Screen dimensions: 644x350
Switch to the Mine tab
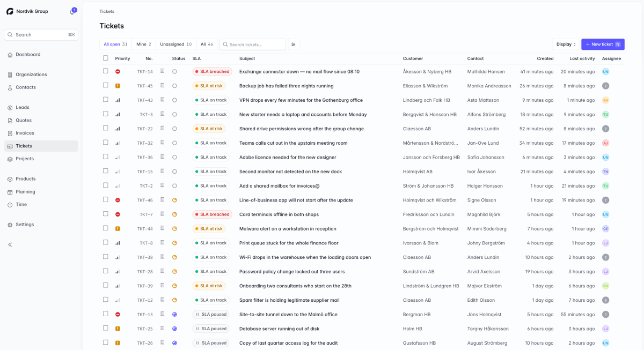pyautogui.click(x=144, y=44)
